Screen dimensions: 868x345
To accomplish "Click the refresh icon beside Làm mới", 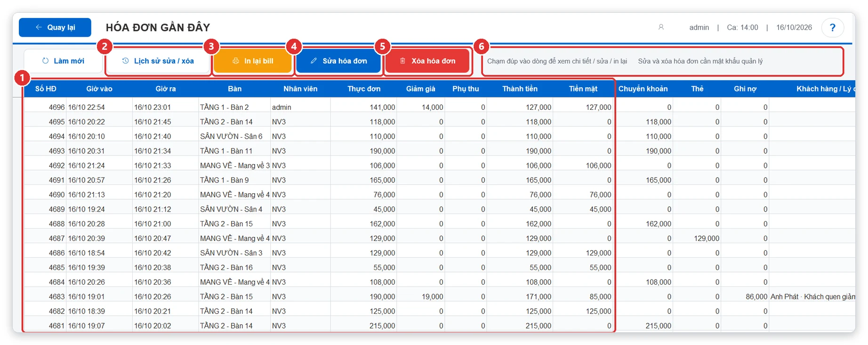I will click(45, 61).
